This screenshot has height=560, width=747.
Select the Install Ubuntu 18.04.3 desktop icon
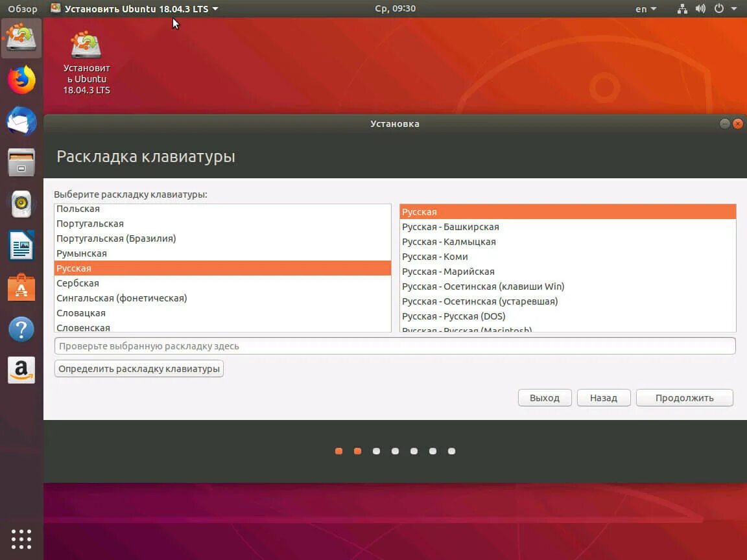click(x=86, y=63)
